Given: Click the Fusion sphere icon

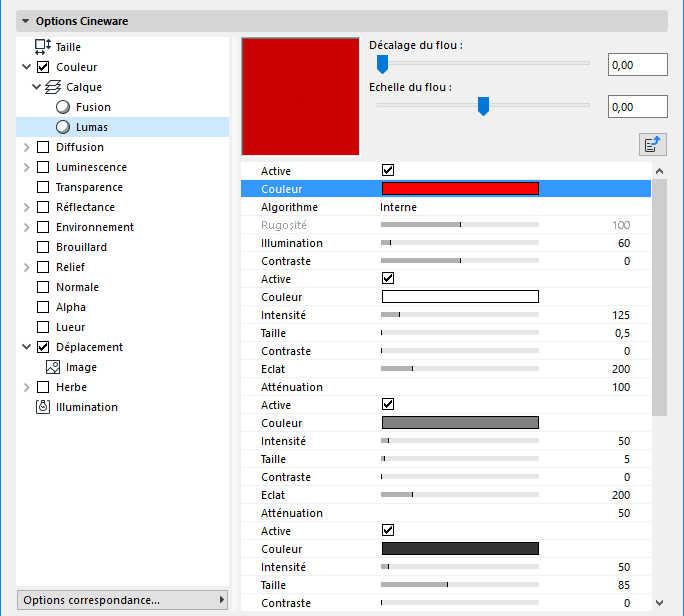Looking at the screenshot, I should pos(63,107).
